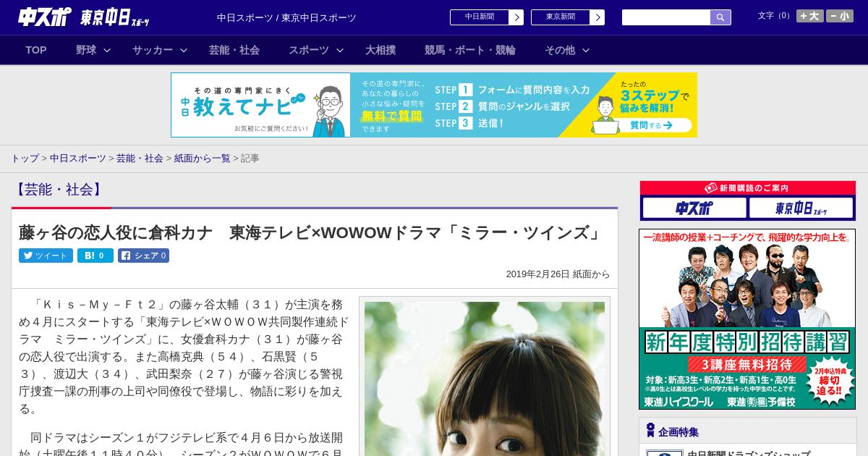Click the 東京中日スポーツ logo in header

115,17
